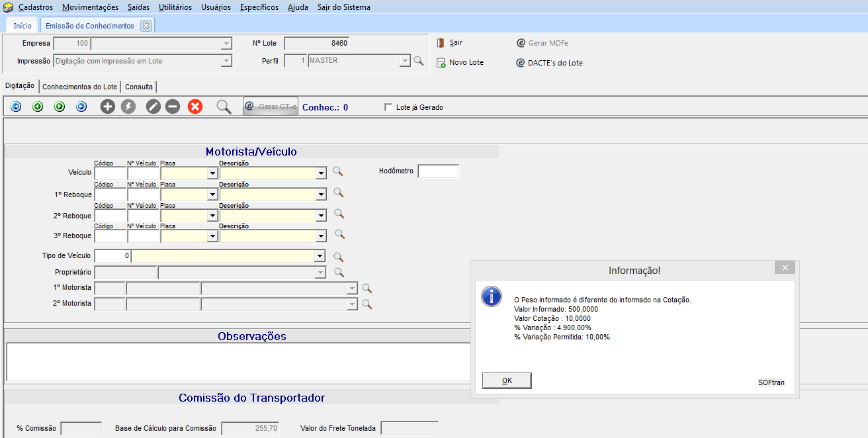Image resolution: width=868 pixels, height=438 pixels.
Task: Expand 2º Reboque Placa dropdown
Action: pyautogui.click(x=212, y=216)
